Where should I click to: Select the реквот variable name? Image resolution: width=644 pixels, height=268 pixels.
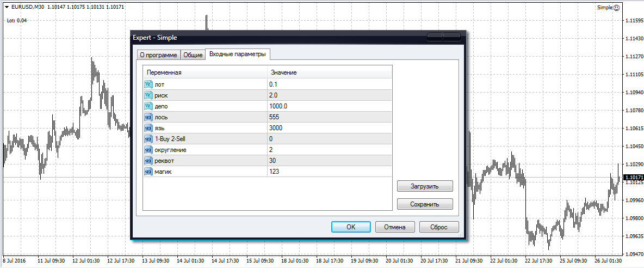click(x=164, y=161)
